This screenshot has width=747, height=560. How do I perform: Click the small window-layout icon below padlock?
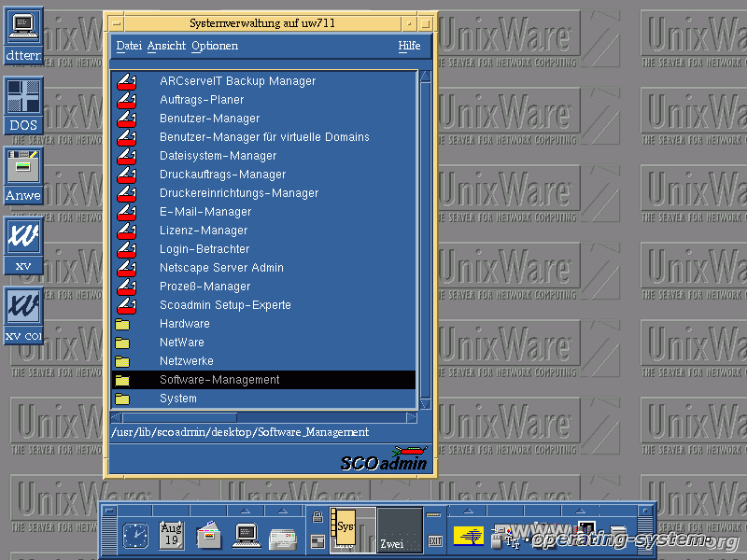pos(317,541)
